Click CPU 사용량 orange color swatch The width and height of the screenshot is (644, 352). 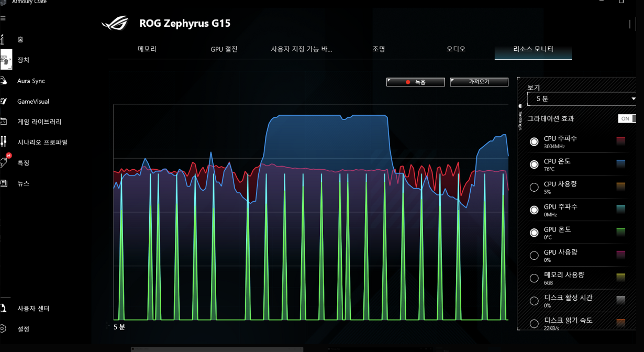coord(620,186)
